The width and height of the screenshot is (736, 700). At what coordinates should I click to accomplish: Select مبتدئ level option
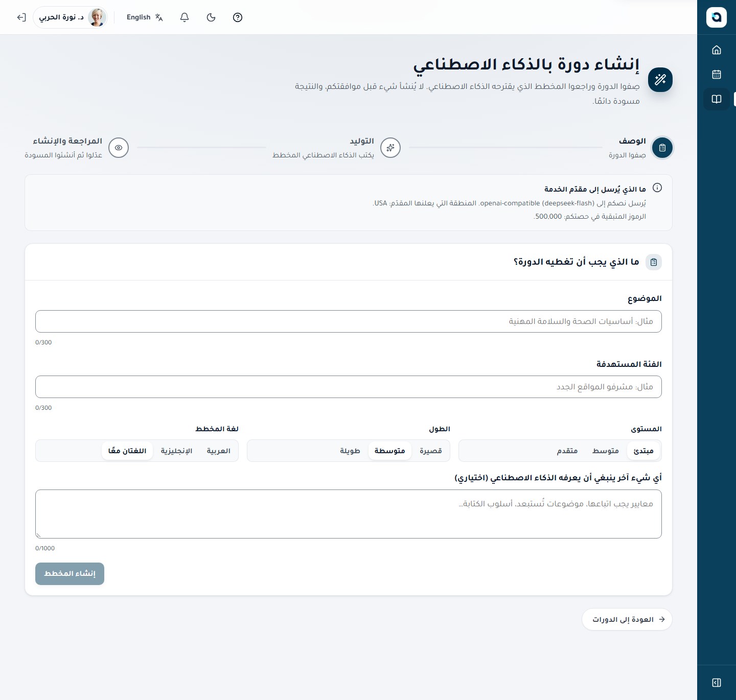(x=643, y=451)
